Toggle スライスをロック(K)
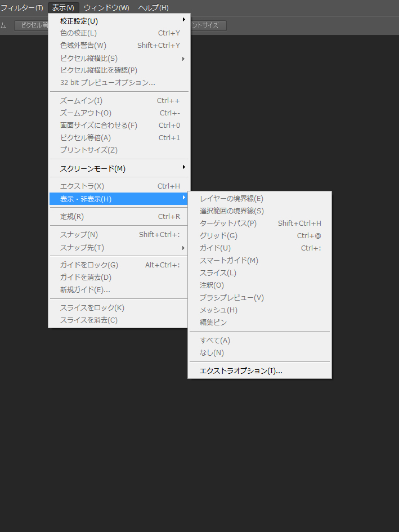Viewport: 399px width, 532px height. point(119,308)
